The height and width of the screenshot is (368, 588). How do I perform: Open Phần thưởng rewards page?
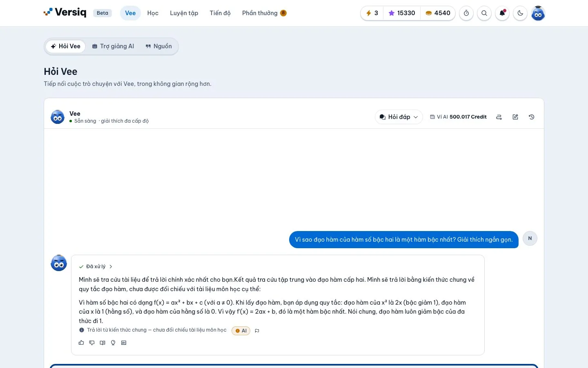(x=264, y=13)
